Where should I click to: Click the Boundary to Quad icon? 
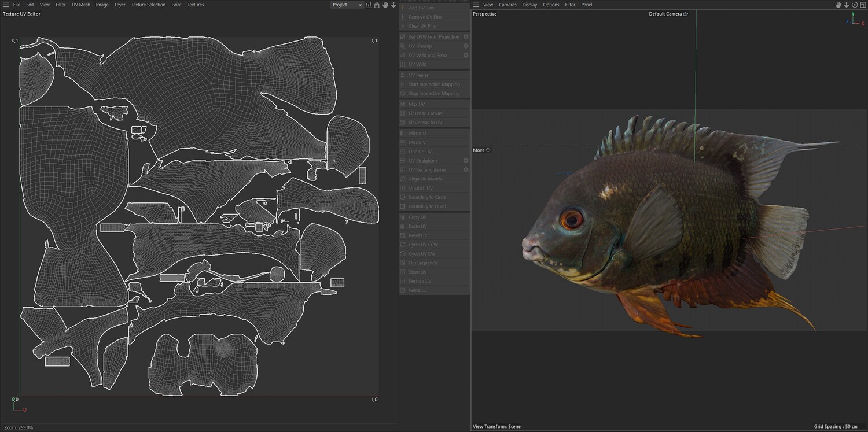tap(403, 206)
